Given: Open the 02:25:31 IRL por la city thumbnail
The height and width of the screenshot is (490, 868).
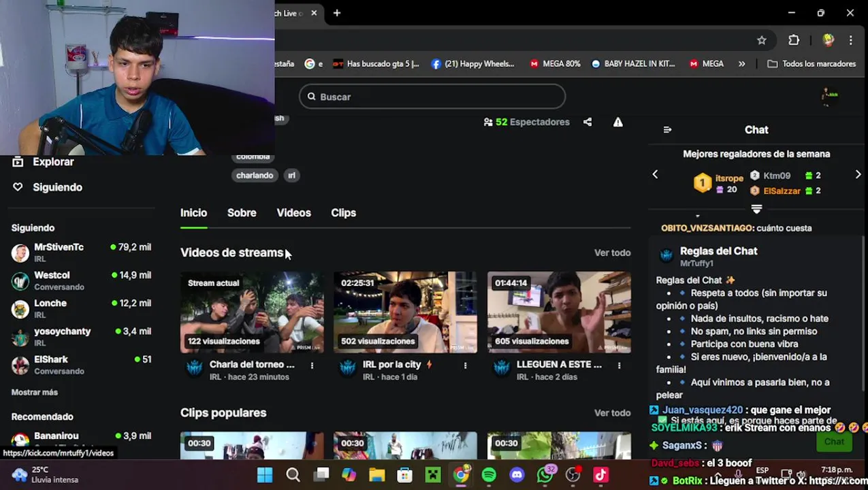Looking at the screenshot, I should click(405, 312).
